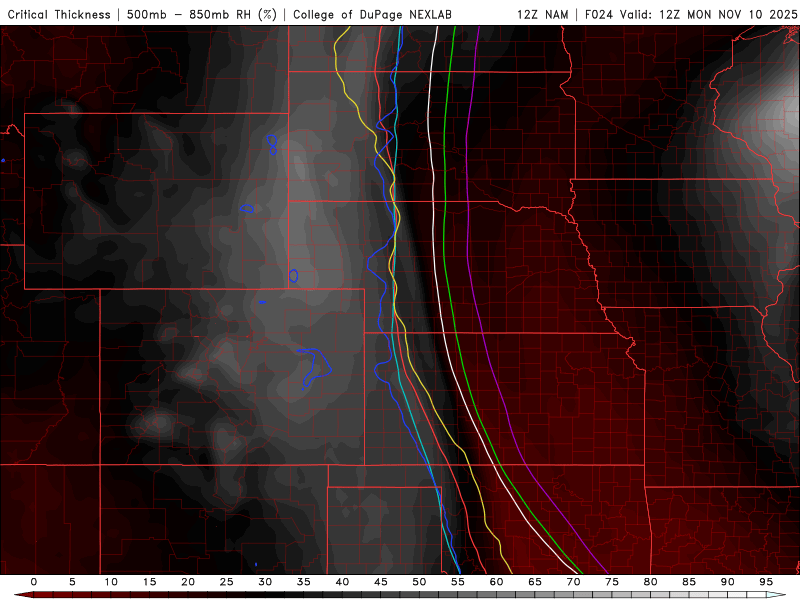
Task: Click the colorbar label "95"
Action: pos(766,582)
